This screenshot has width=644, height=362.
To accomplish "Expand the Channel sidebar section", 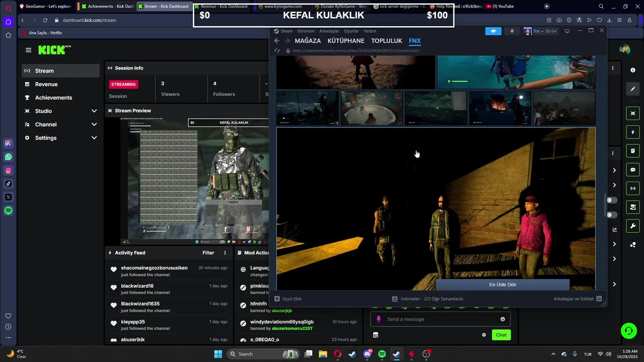I will click(94, 124).
